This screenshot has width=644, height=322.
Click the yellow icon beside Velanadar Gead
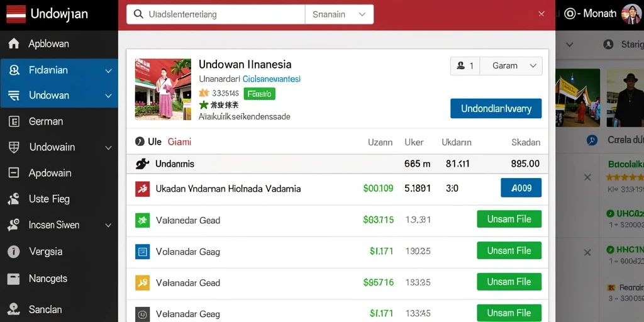tap(143, 282)
